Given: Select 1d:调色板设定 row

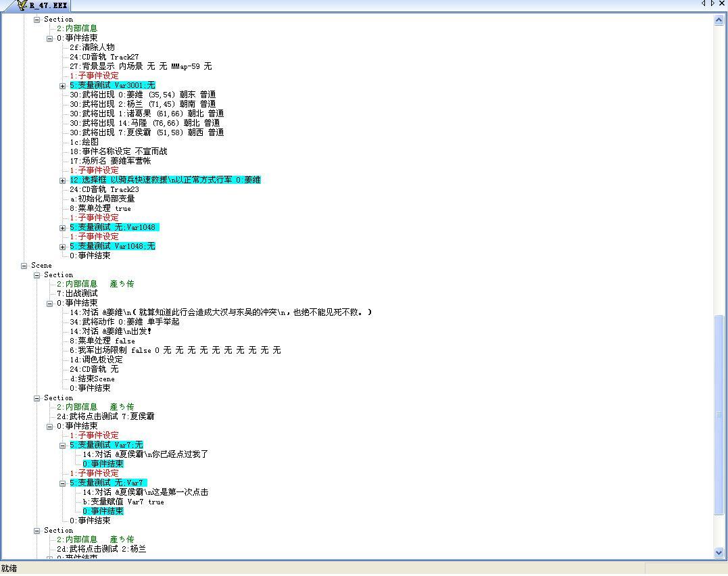Looking at the screenshot, I should 96,360.
